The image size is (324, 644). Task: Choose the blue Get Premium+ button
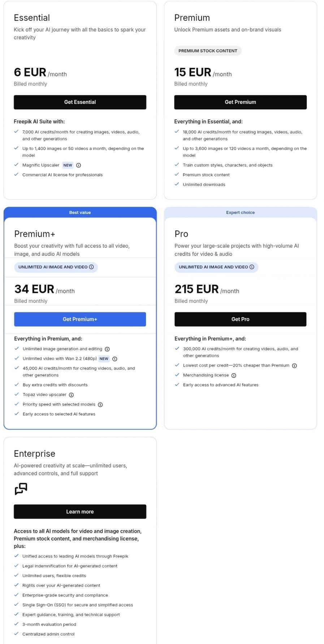click(80, 319)
